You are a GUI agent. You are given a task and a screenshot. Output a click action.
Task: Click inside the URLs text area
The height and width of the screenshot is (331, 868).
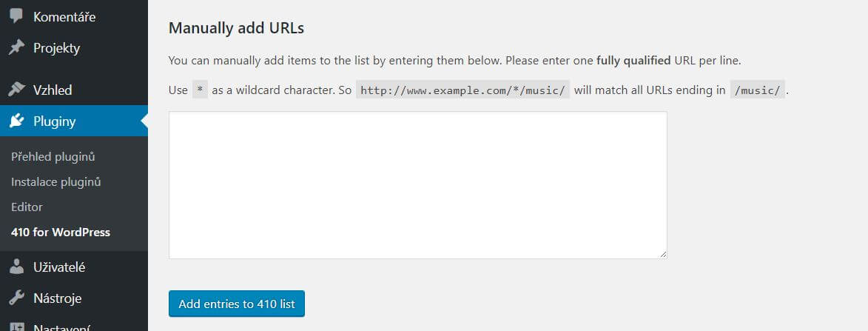418,185
